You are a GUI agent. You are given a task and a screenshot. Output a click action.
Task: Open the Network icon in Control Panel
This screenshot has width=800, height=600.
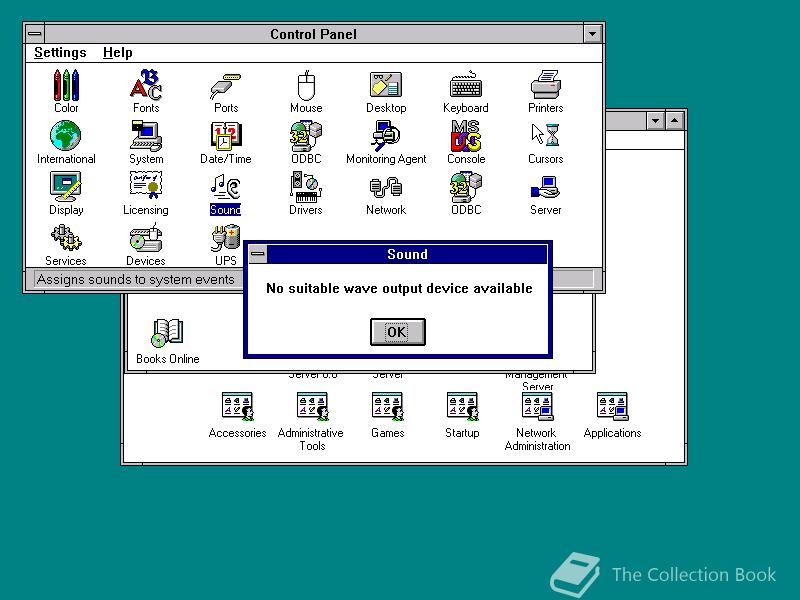(386, 193)
